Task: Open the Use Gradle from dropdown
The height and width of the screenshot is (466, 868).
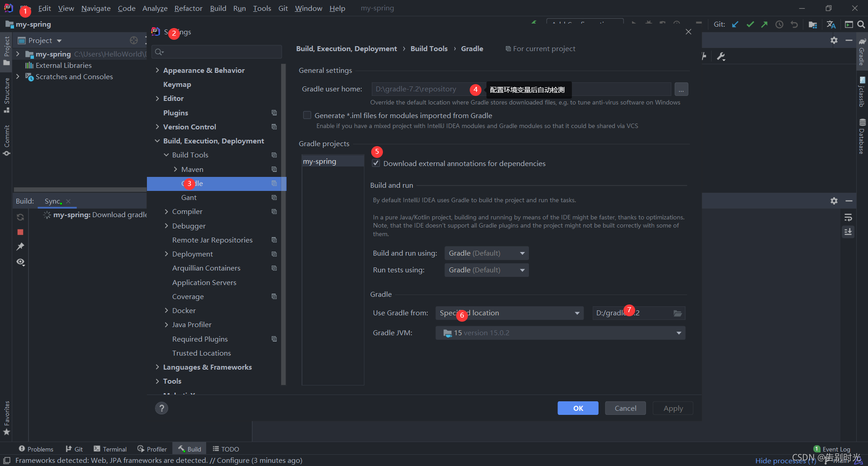Action: (509, 313)
